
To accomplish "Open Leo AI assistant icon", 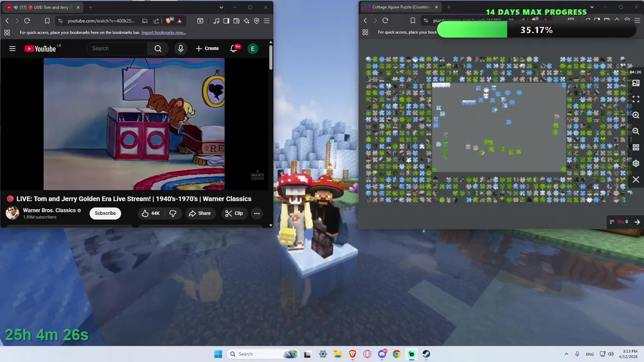I will pyautogui.click(x=247, y=21).
